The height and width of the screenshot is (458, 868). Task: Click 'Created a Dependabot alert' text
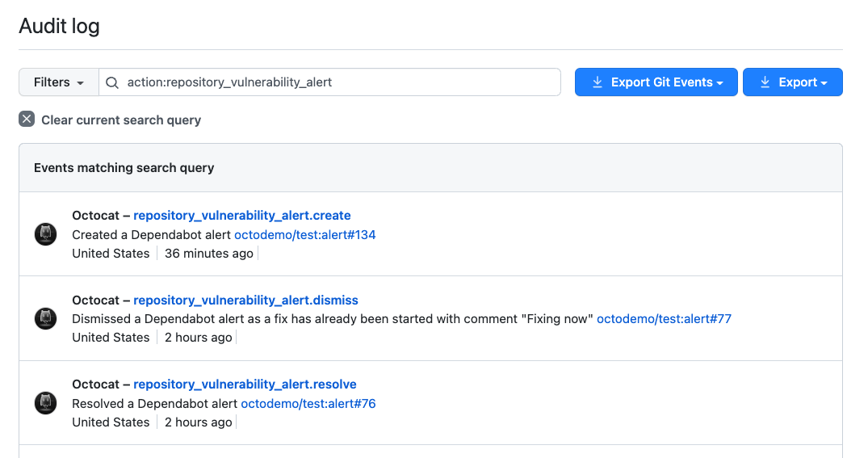coord(151,235)
